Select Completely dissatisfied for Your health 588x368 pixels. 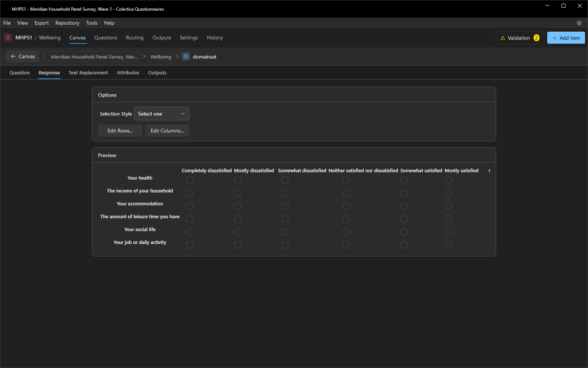tap(189, 180)
